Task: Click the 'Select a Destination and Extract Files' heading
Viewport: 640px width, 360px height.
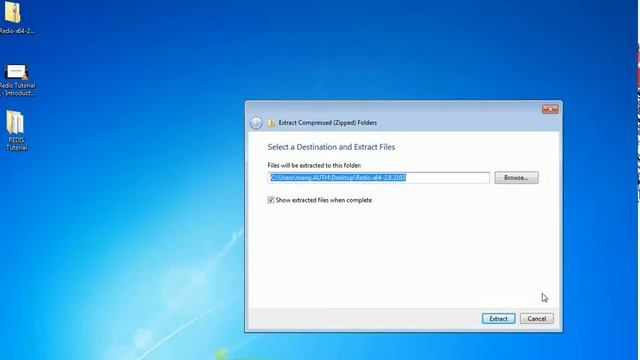Action: tap(331, 147)
